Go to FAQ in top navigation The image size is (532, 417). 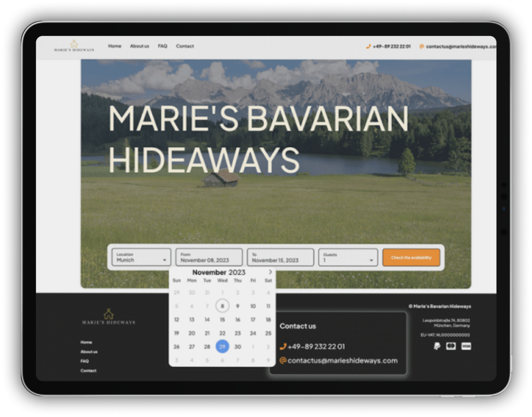163,46
